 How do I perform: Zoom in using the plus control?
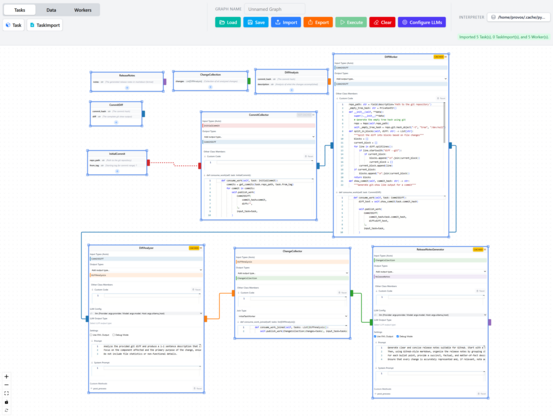point(6,376)
